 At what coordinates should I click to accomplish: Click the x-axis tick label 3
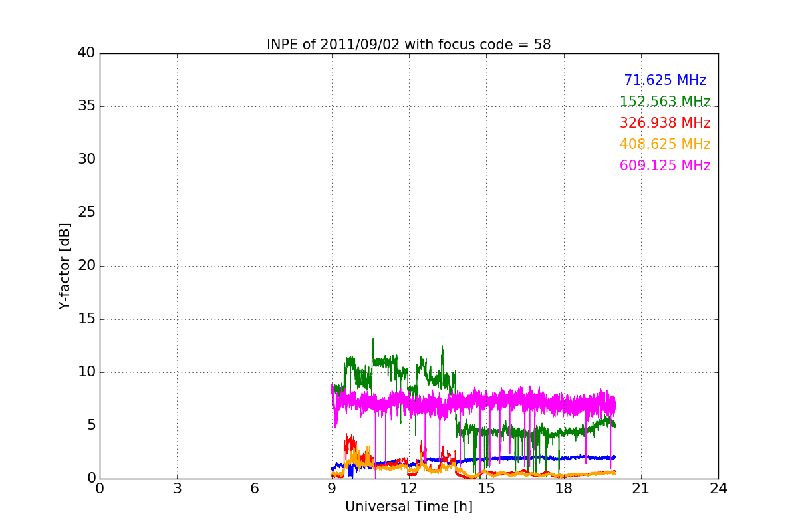point(177,489)
